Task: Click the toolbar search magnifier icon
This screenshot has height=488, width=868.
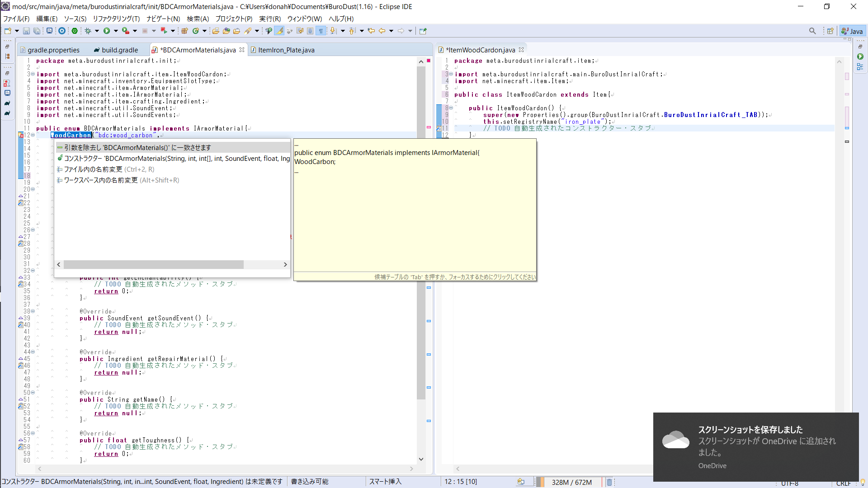Action: click(812, 31)
